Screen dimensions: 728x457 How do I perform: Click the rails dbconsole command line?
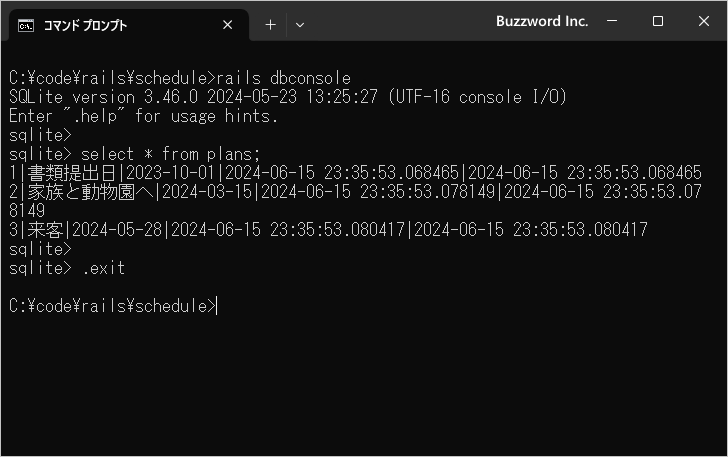point(180,78)
